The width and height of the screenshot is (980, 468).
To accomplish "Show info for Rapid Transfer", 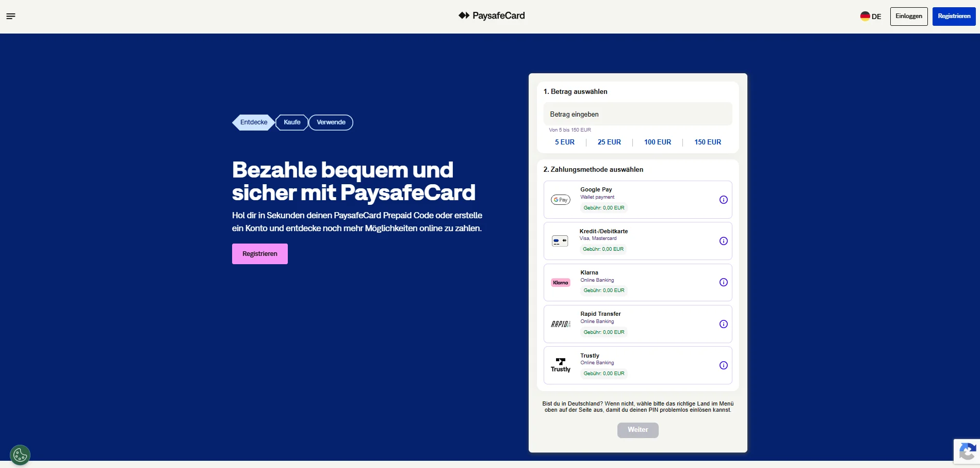I will tap(724, 324).
